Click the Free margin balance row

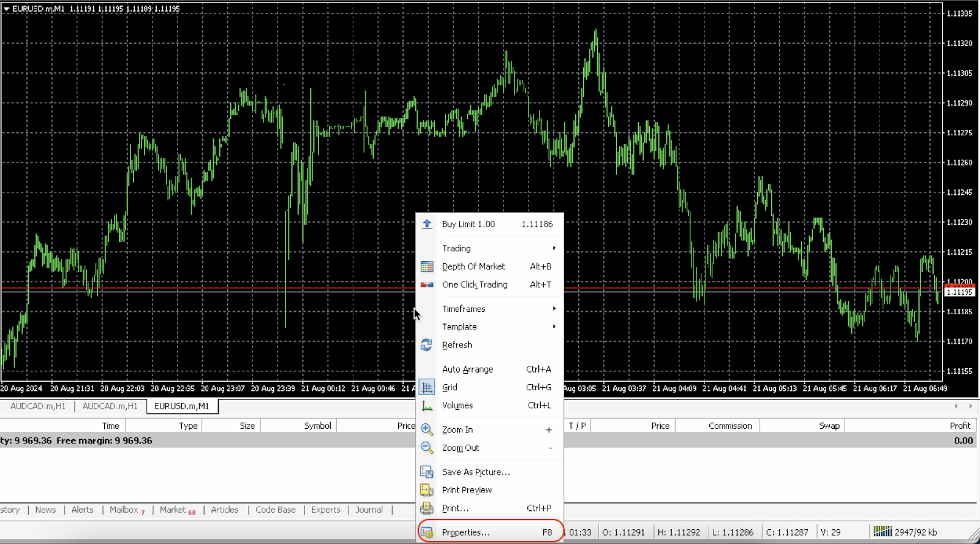pos(489,440)
